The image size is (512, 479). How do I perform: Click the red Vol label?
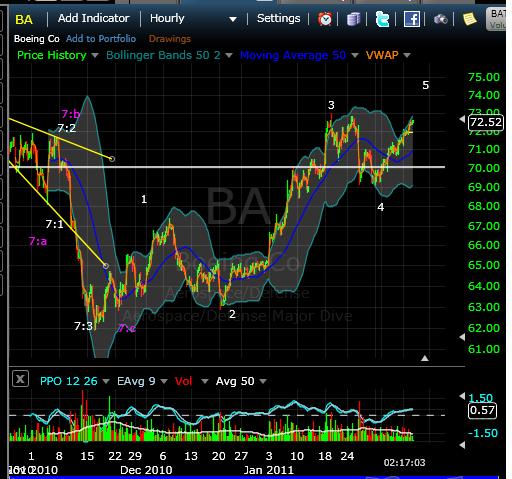[184, 381]
